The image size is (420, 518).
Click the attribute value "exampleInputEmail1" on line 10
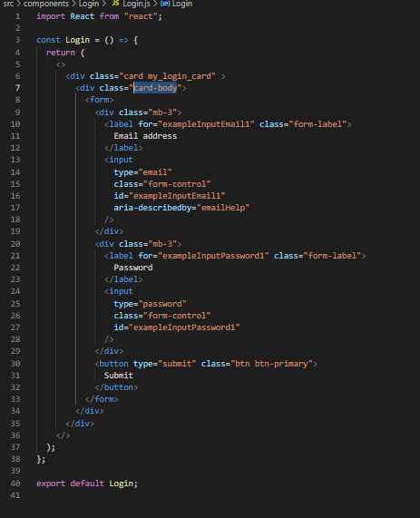206,124
